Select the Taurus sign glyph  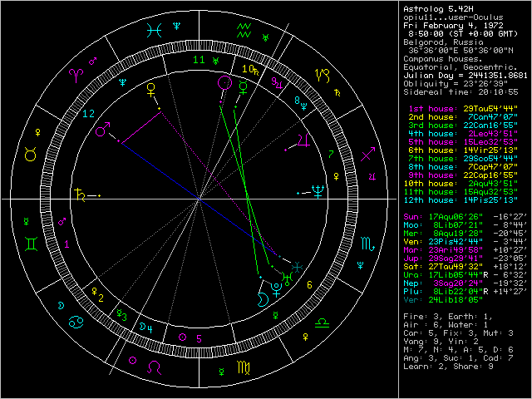point(31,154)
